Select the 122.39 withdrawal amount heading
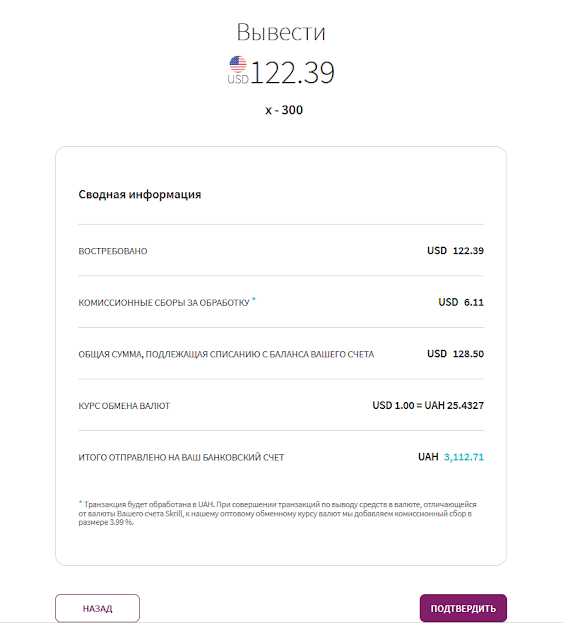563x640 pixels. (x=292, y=73)
